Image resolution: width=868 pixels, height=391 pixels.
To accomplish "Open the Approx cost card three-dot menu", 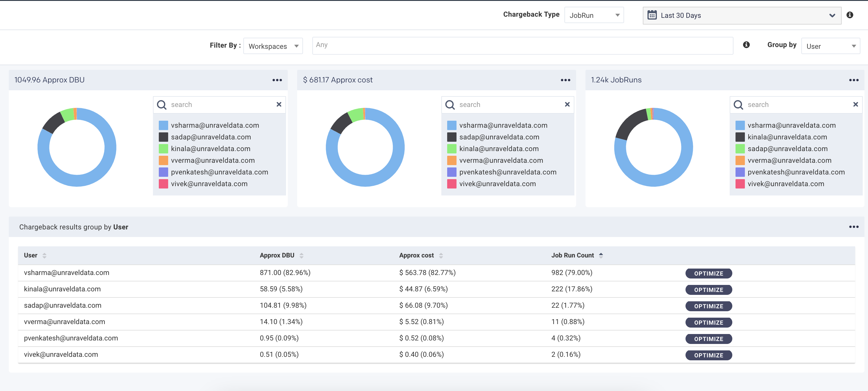I will 565,80.
